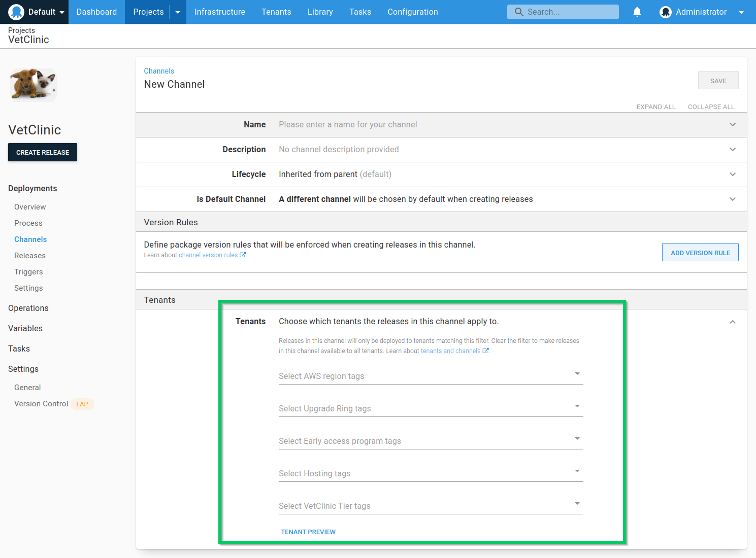
Task: Click the notifications bell icon
Action: pyautogui.click(x=637, y=12)
